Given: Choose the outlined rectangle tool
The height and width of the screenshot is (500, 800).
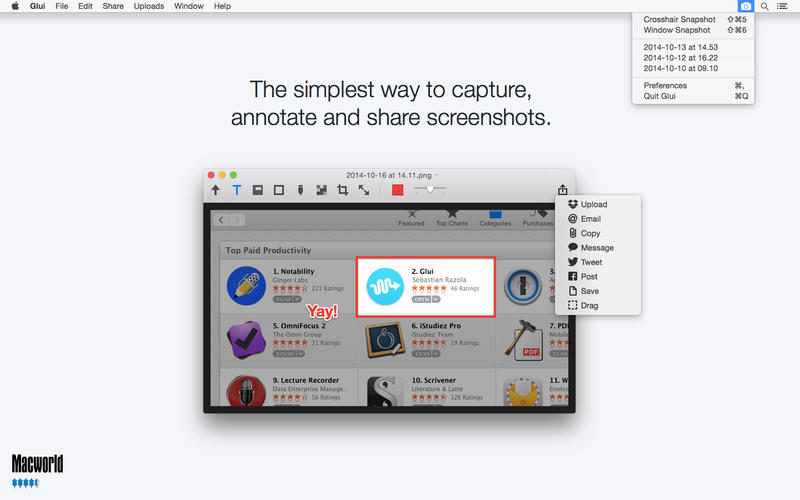Looking at the screenshot, I should tap(279, 190).
